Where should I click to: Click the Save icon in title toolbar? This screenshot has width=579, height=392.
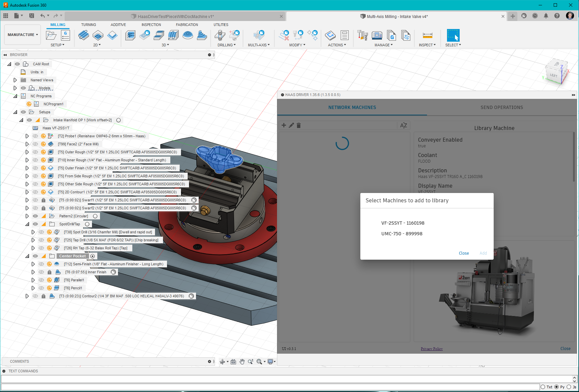pyautogui.click(x=32, y=16)
